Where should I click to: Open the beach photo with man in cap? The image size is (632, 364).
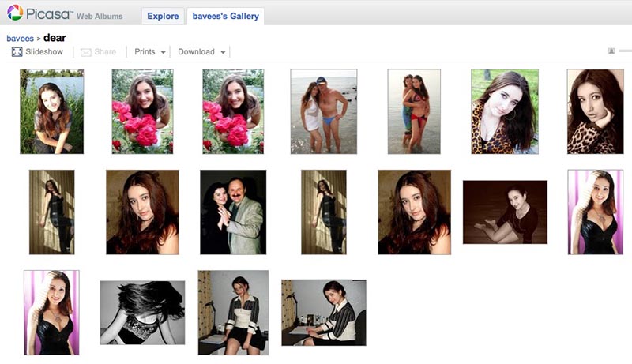[324, 111]
